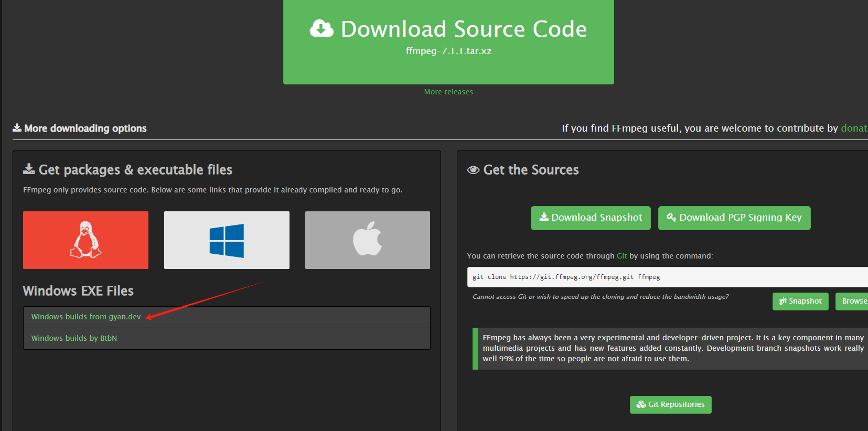The width and height of the screenshot is (868, 431).
Task: Click the More downloading options heading
Action: click(x=85, y=128)
